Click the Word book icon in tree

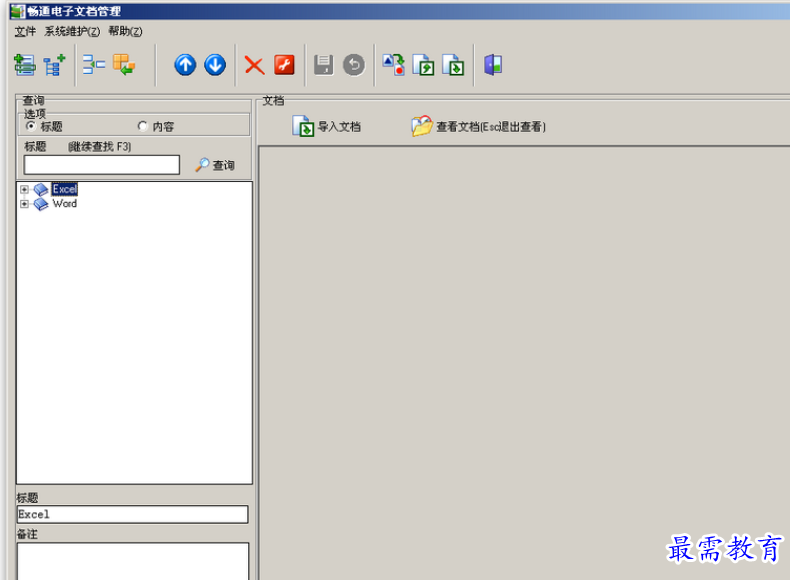pos(41,204)
